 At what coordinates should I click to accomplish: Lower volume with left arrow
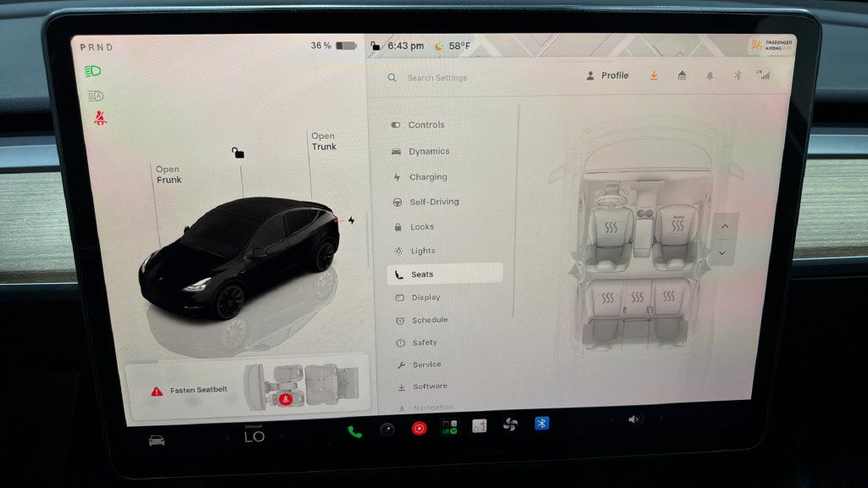point(611,420)
